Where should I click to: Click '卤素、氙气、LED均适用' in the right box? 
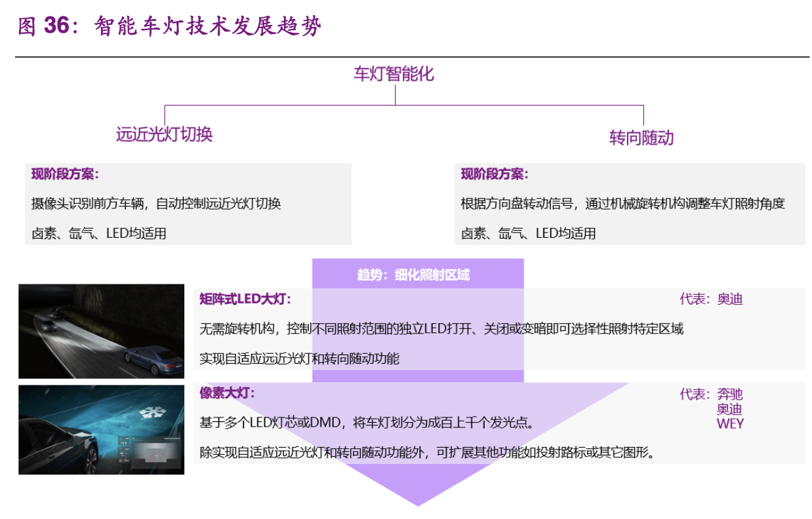(x=528, y=233)
